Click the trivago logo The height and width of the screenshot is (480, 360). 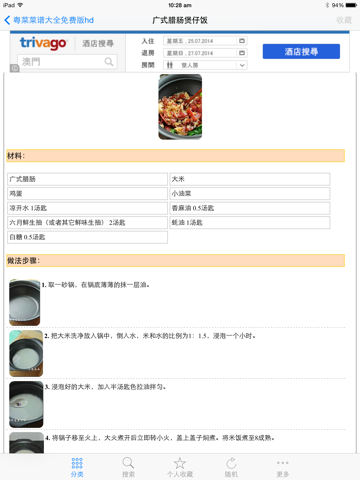pos(43,43)
